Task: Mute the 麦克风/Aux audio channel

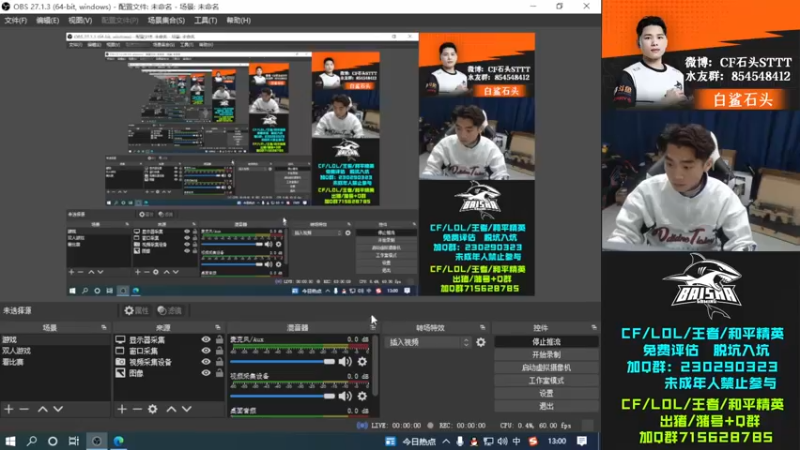Action: [x=345, y=361]
